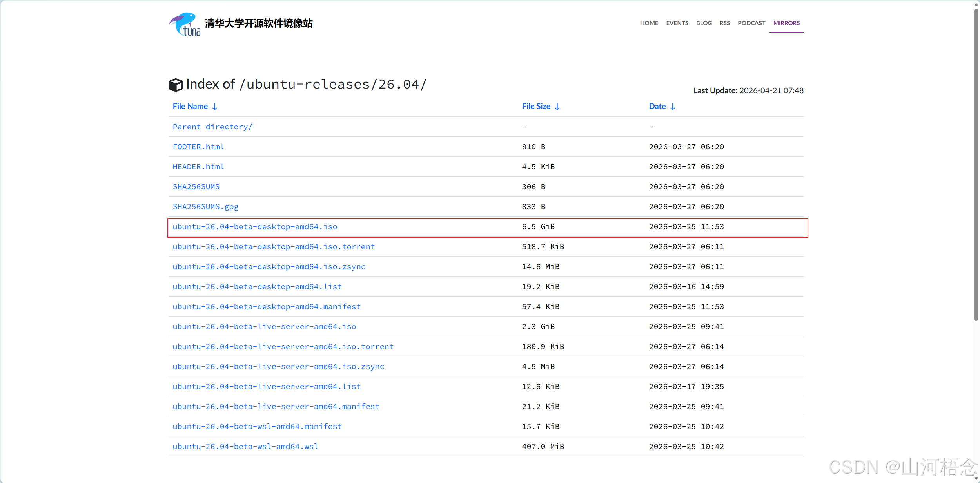Screen dimensions: 980x483
Task: Click the Date sort arrow
Action: [x=673, y=107]
